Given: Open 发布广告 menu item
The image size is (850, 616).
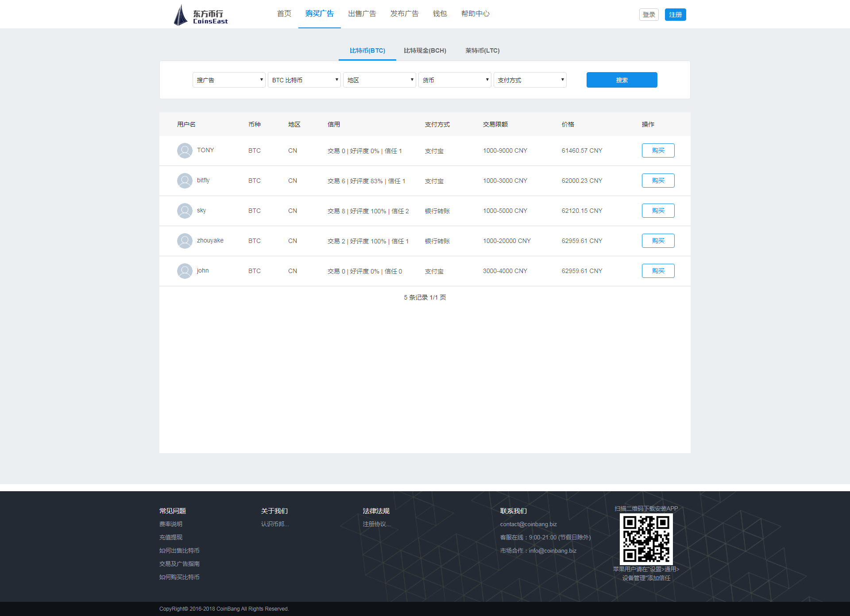Looking at the screenshot, I should coord(405,14).
